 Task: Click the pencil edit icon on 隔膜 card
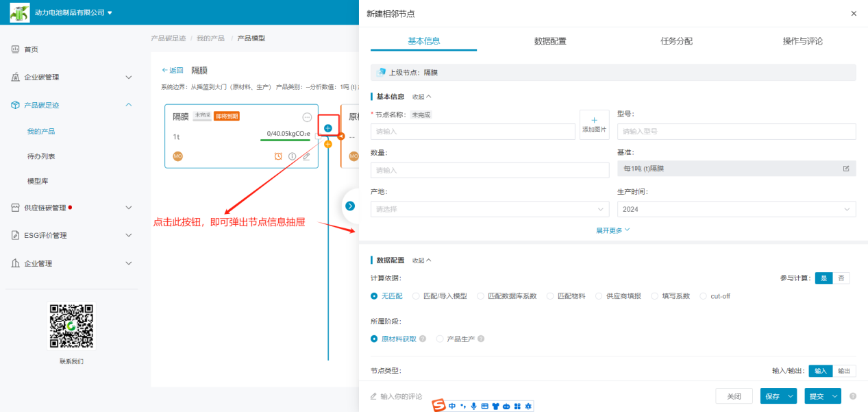point(306,156)
